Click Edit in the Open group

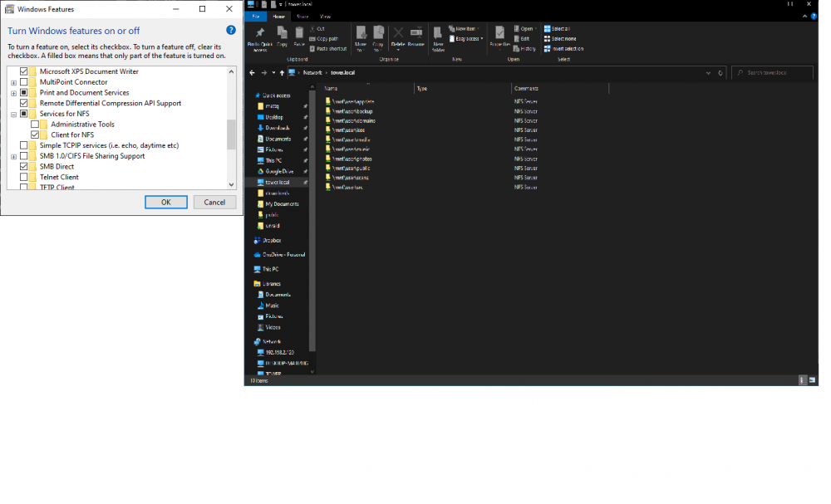tap(522, 39)
